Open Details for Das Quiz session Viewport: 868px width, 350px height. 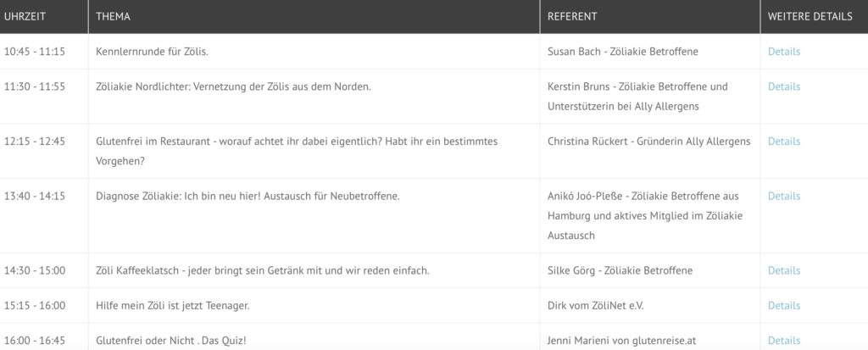pyautogui.click(x=783, y=340)
